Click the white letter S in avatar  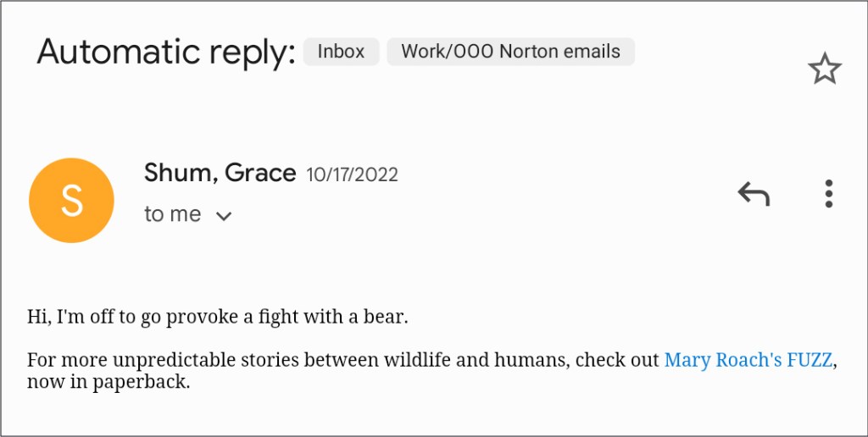[x=71, y=201]
